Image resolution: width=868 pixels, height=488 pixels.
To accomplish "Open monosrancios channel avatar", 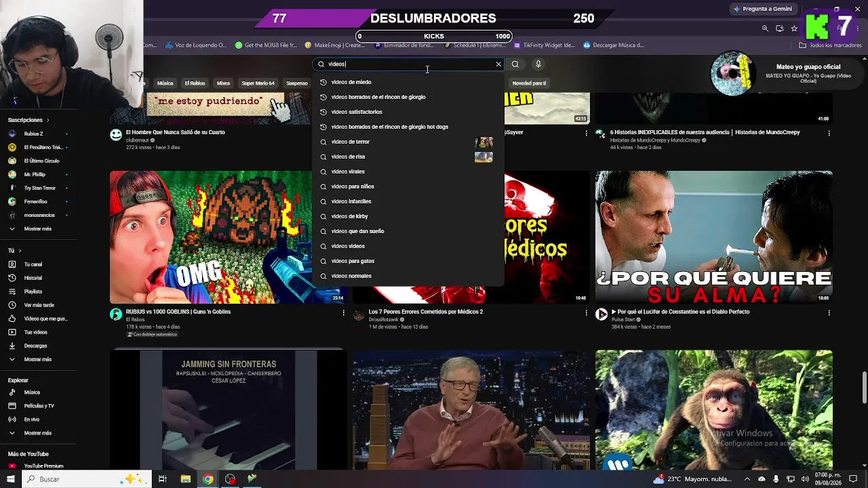I will coord(12,215).
